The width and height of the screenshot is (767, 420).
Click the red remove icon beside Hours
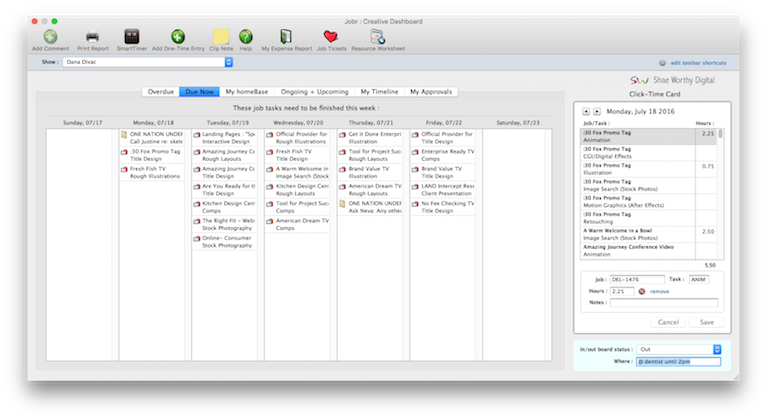[641, 291]
